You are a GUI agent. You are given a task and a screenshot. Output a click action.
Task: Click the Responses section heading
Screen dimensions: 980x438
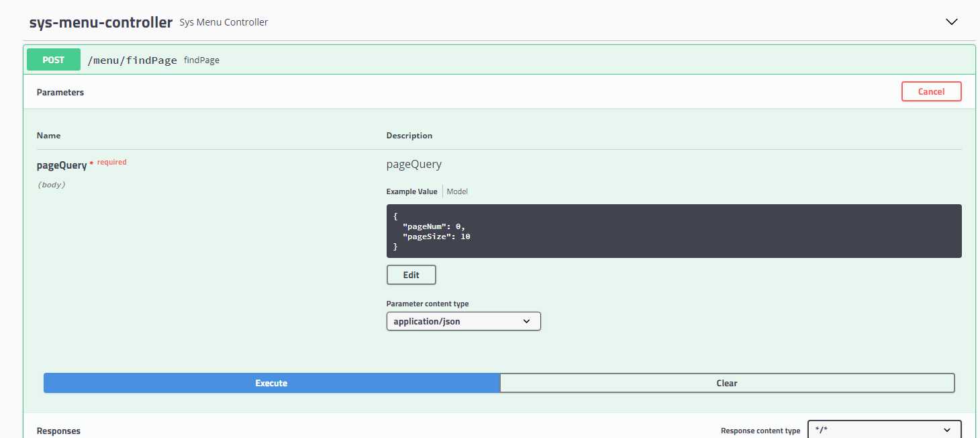click(x=58, y=431)
